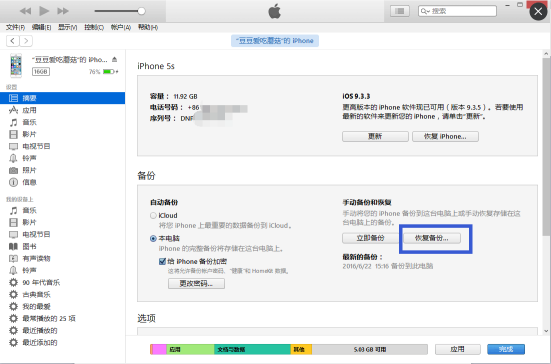Click the 恢复备份... button

click(432, 238)
